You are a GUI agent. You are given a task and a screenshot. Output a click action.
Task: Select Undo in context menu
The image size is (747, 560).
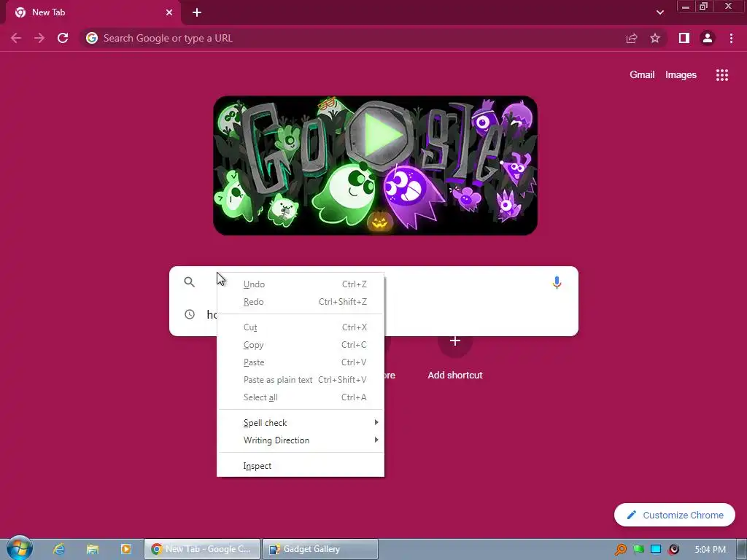pyautogui.click(x=301, y=284)
